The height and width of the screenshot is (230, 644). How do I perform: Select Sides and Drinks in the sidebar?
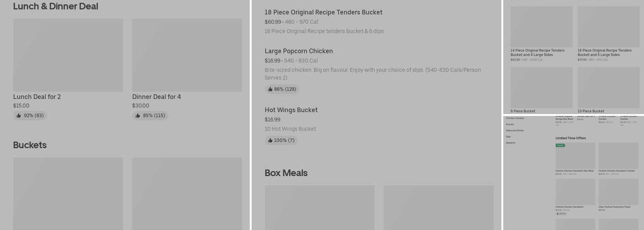click(x=515, y=131)
